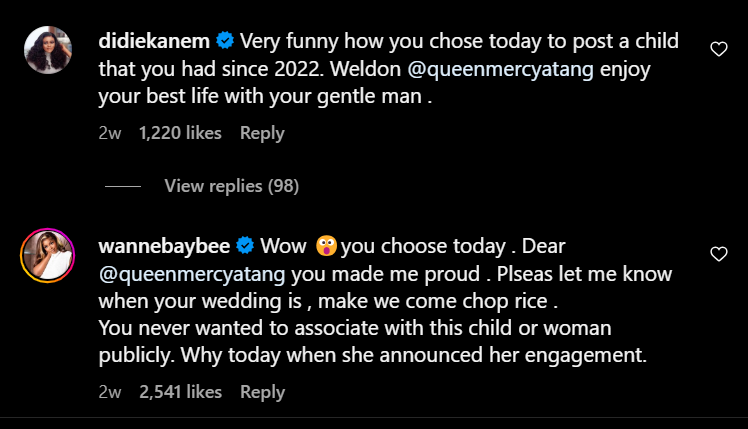
Task: Go to the didiekanem username link
Action: pos(156,42)
